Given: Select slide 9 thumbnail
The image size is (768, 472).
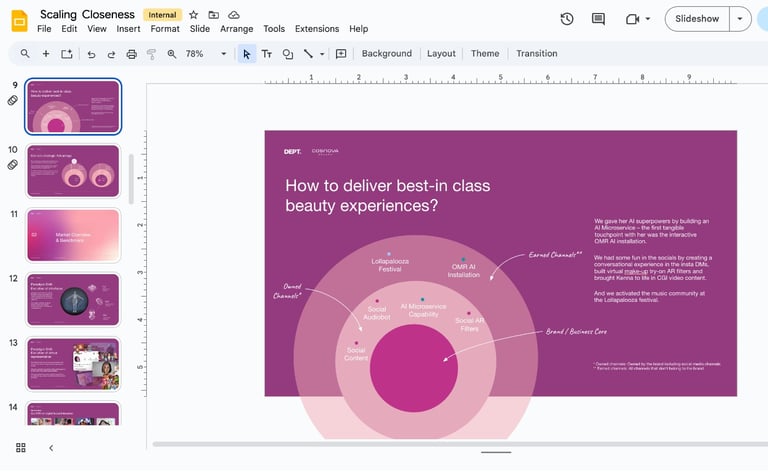Looking at the screenshot, I should tap(73, 107).
